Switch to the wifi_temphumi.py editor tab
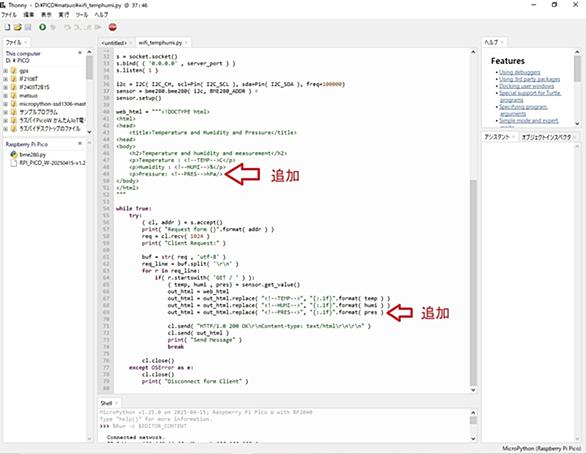Screen dimensions: 586x454 point(160,43)
